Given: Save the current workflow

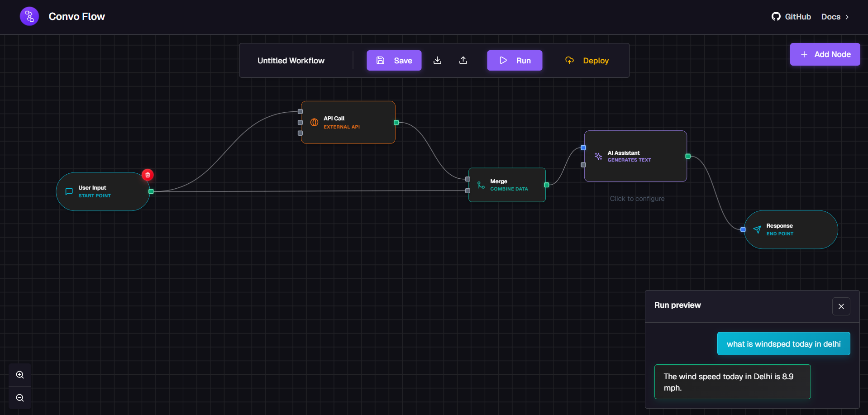Looking at the screenshot, I should point(394,60).
